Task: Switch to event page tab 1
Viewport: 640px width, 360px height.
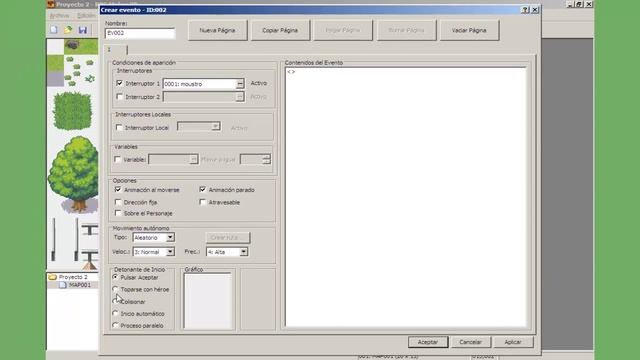Action: pos(116,50)
